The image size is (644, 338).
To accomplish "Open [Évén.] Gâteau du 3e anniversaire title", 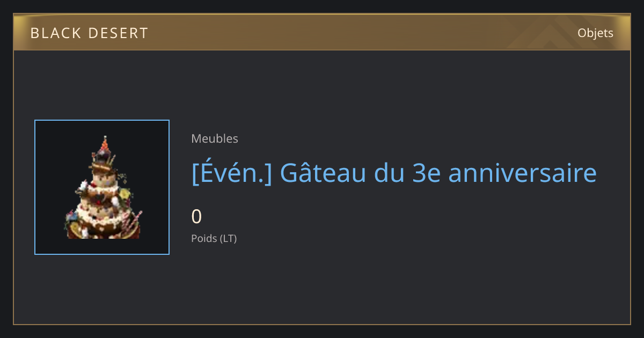I will tap(394, 173).
